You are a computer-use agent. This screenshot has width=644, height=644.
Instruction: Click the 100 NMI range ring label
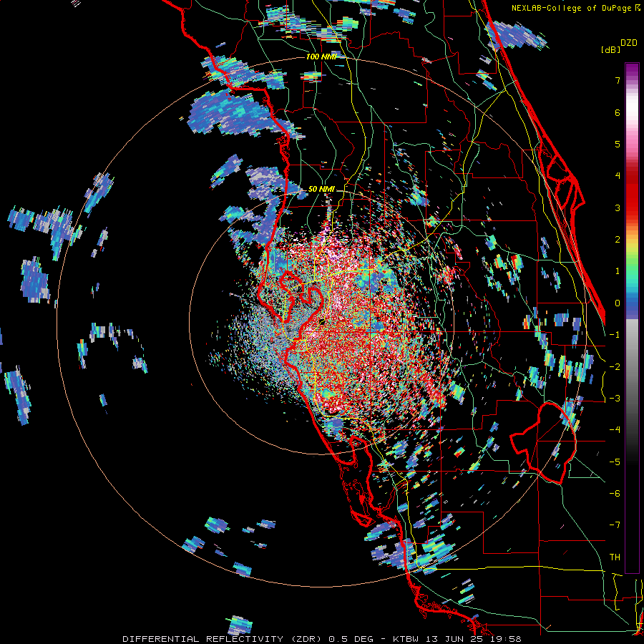pyautogui.click(x=321, y=57)
